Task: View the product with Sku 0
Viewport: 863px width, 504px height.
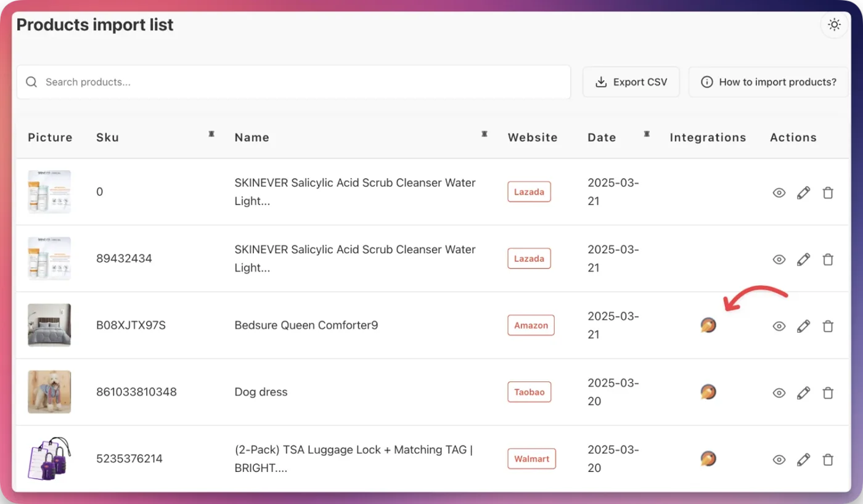Action: 779,193
